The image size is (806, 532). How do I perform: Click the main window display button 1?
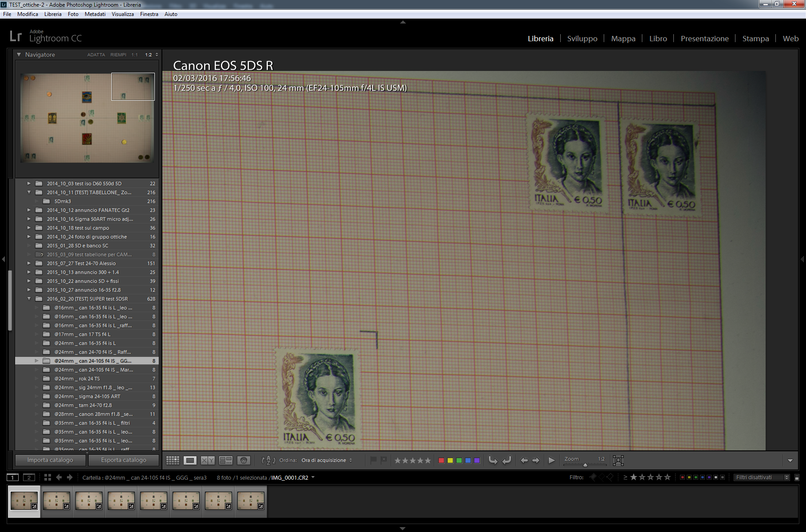[x=13, y=477]
